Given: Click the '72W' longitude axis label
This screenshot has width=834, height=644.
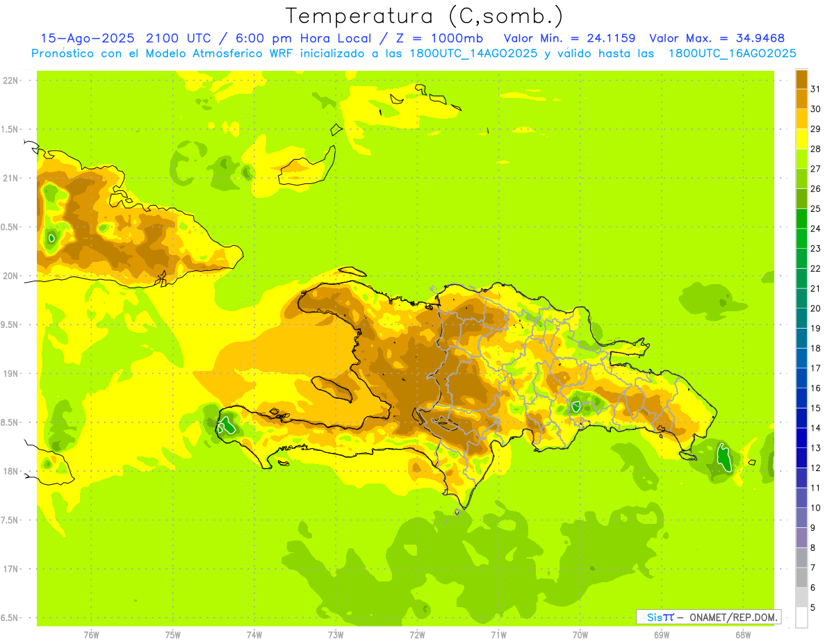Looking at the screenshot, I should point(417,634).
